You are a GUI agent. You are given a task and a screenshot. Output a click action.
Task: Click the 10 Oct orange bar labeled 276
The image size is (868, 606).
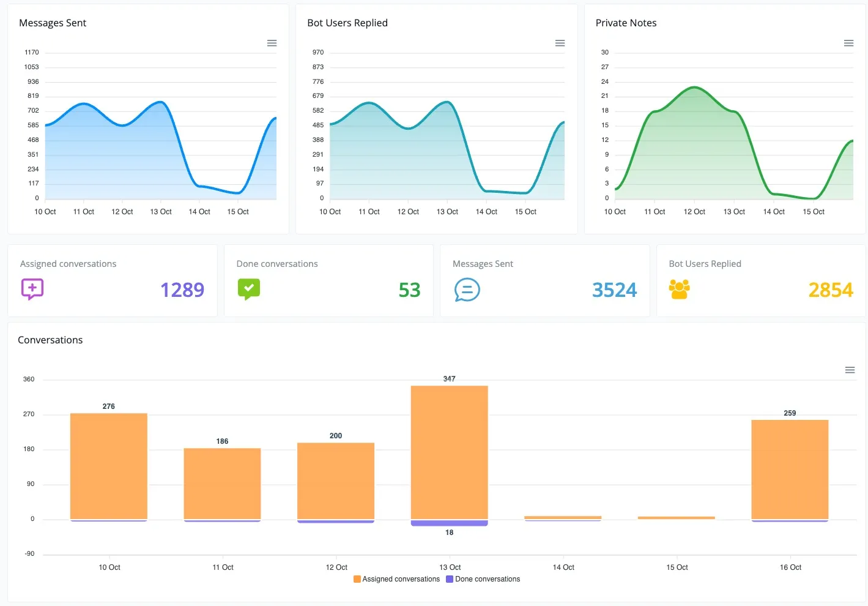[109, 466]
